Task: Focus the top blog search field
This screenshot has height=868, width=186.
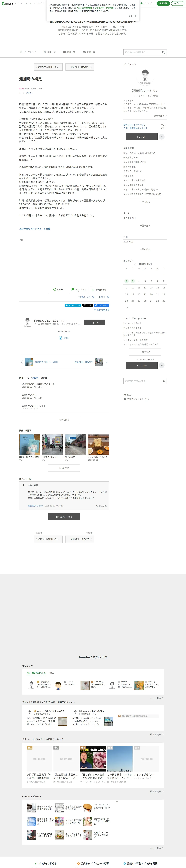Action: [x=142, y=52]
